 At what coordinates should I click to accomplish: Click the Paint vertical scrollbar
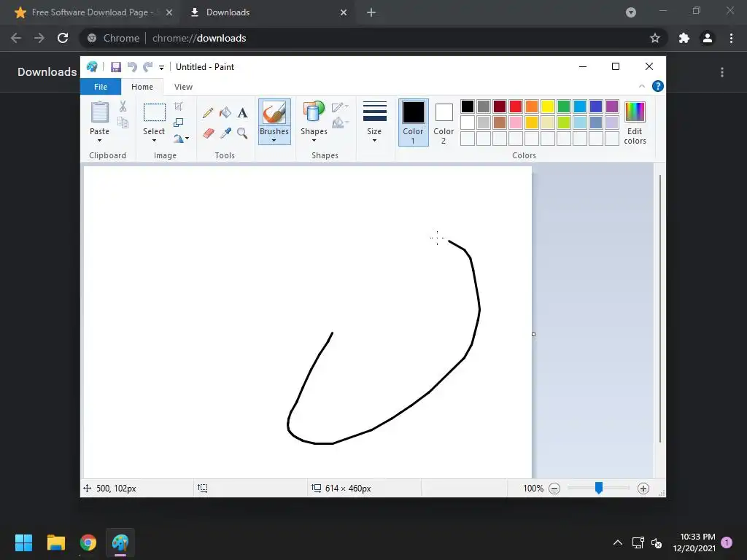click(x=659, y=308)
